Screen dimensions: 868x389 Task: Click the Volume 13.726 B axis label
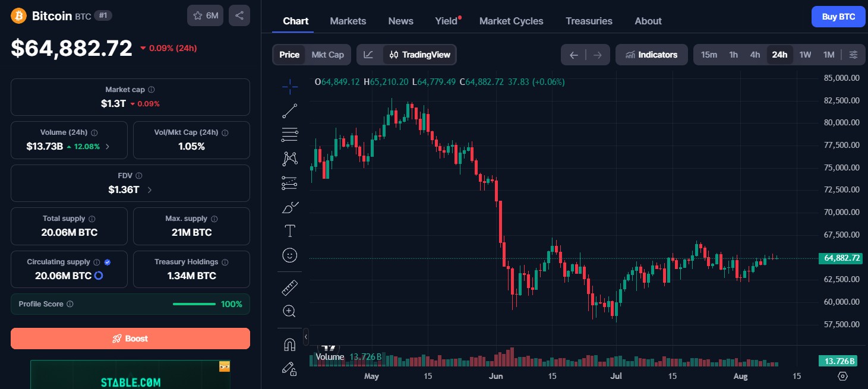839,361
